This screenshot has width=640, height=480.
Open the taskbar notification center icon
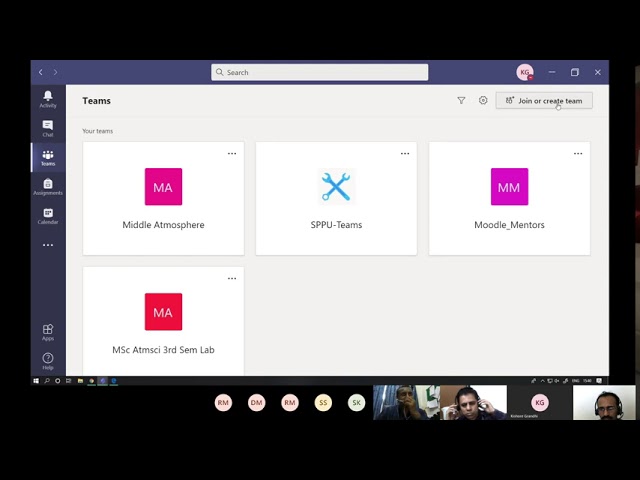click(x=599, y=381)
